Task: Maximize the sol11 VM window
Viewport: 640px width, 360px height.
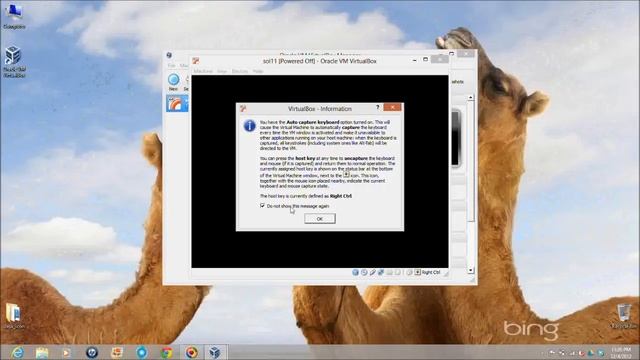Action: (425, 60)
